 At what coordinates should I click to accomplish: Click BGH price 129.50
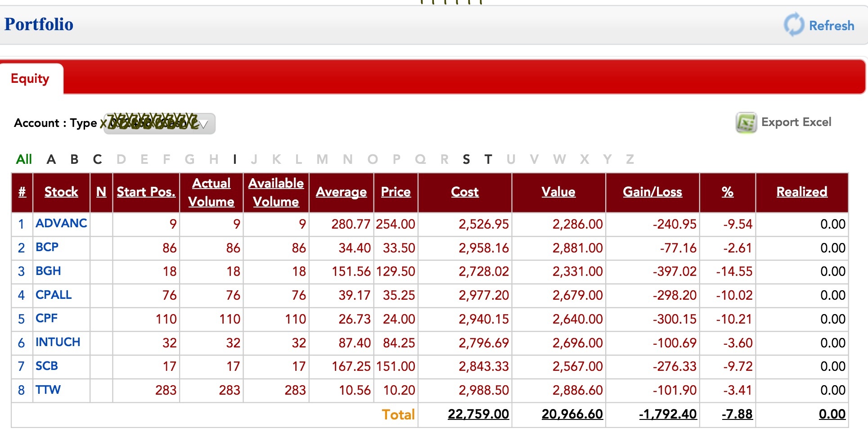[396, 271]
